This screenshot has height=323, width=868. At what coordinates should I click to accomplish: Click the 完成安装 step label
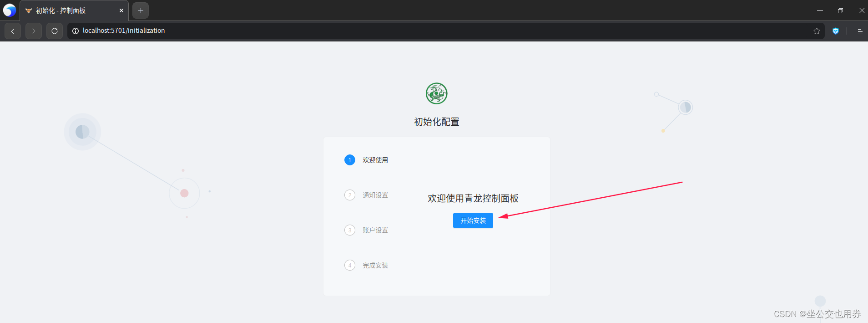(375, 265)
